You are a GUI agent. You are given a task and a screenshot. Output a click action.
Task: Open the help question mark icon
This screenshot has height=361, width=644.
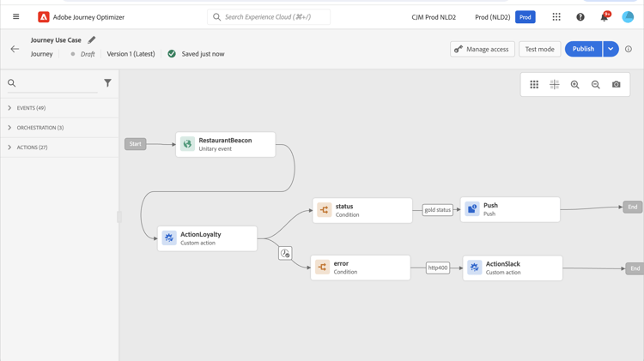tap(580, 17)
